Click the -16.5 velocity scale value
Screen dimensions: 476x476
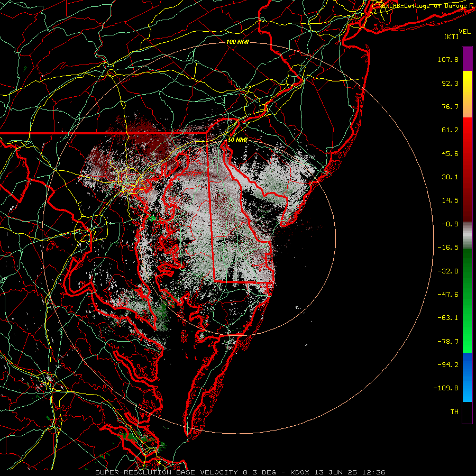coord(448,248)
